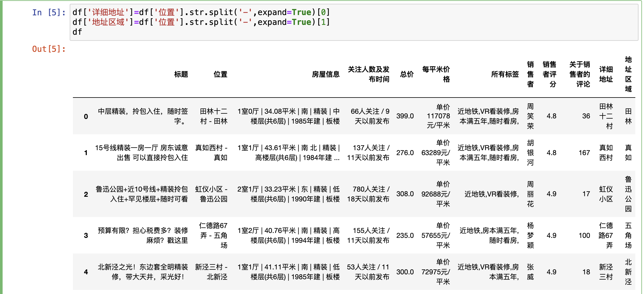644x294 pixels.
Task: Select the '销售者评分' column header
Action: pyautogui.click(x=549, y=74)
